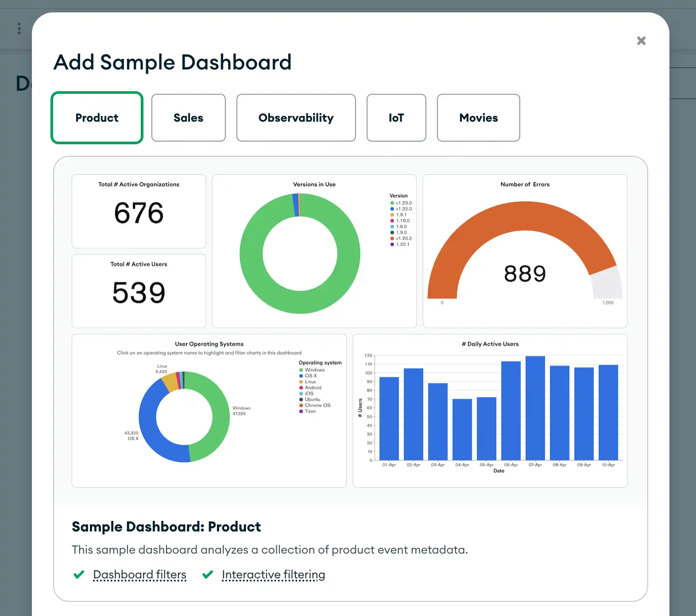Open the three-dot menu behind the dialog
The height and width of the screenshot is (616, 696).
coord(19,28)
